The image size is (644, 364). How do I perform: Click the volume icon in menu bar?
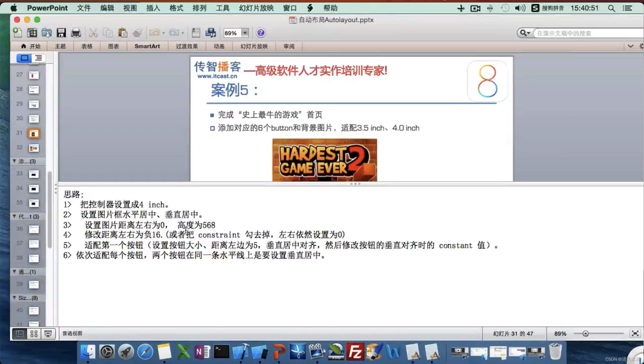coord(520,8)
